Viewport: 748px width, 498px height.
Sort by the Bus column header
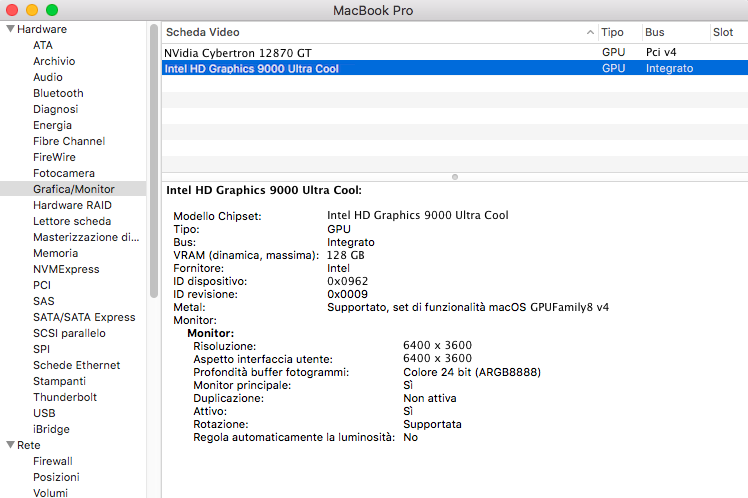tap(675, 32)
